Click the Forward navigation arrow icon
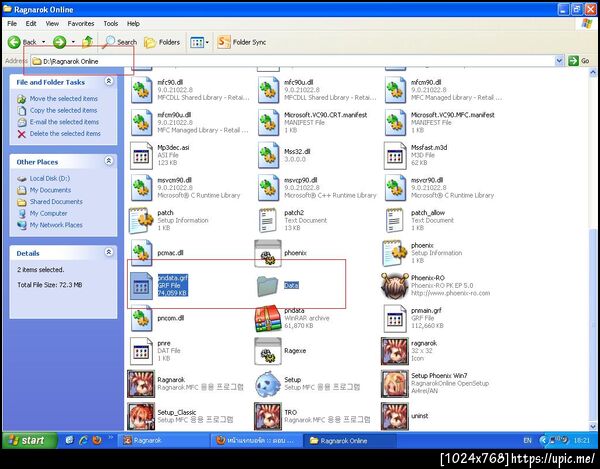600x469 pixels. tap(59, 42)
